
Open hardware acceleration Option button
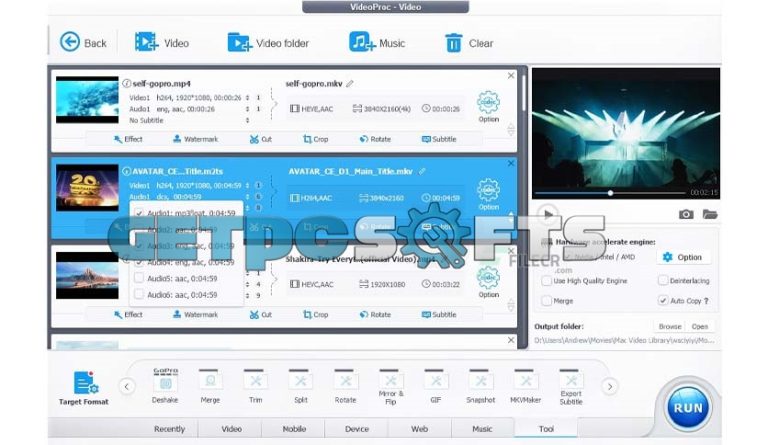pos(683,257)
